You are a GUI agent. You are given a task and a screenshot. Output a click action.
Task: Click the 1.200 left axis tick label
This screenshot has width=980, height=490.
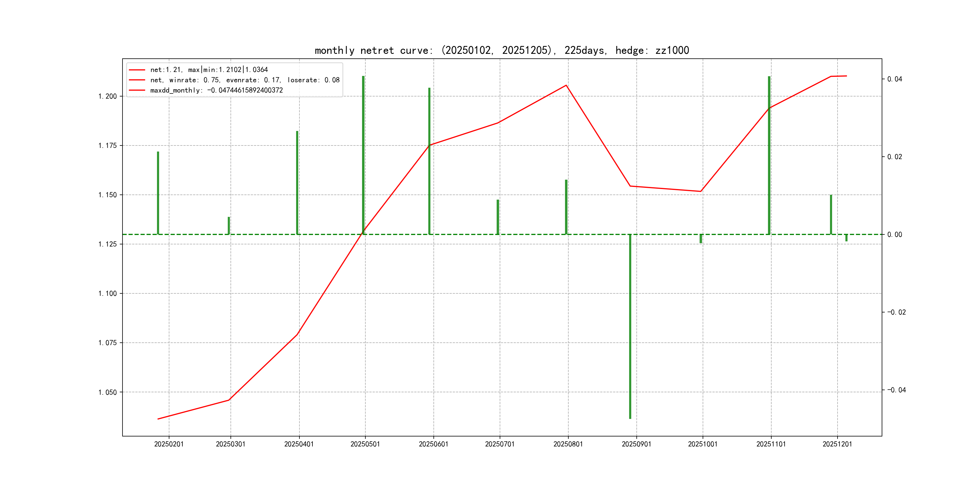pyautogui.click(x=108, y=96)
